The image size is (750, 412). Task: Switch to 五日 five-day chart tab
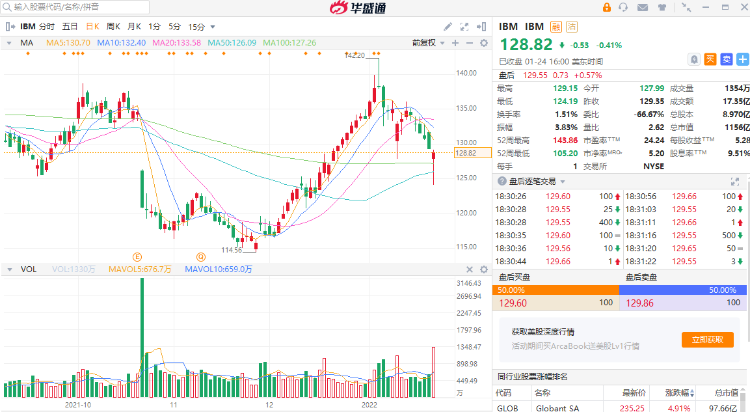tap(69, 26)
